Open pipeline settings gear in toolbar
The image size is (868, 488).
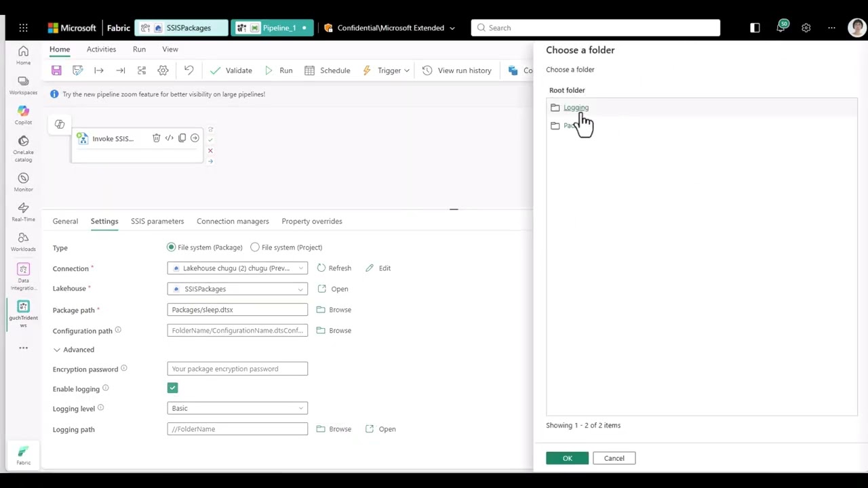[163, 70]
